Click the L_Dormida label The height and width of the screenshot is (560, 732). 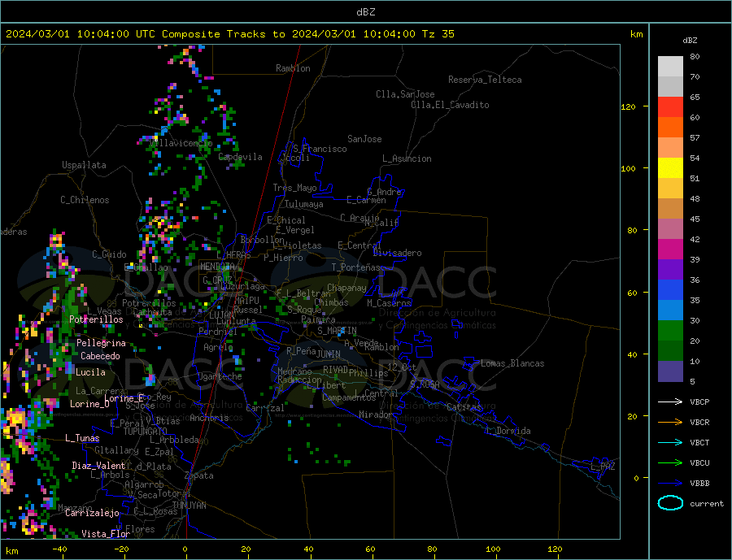(509, 431)
